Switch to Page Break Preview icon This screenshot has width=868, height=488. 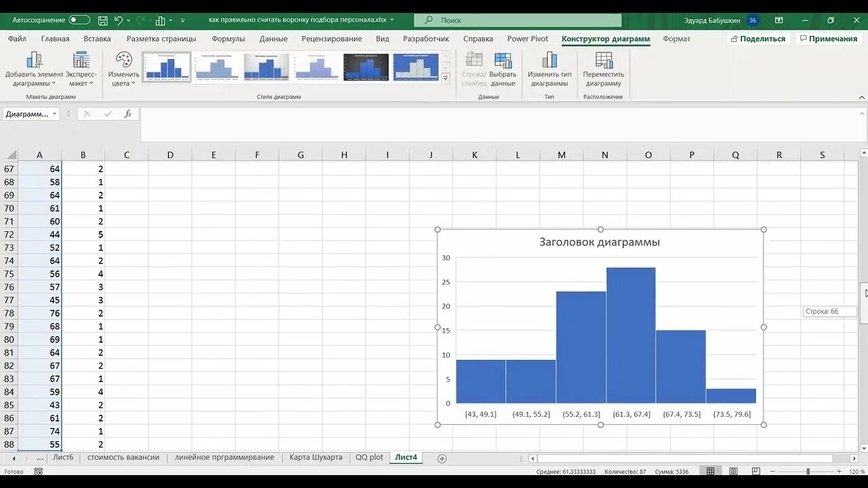(756, 471)
